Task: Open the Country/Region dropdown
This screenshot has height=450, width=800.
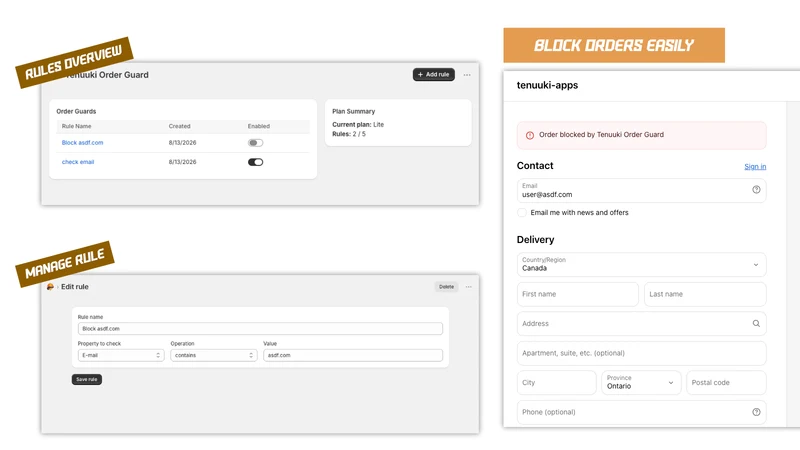Action: click(x=641, y=265)
